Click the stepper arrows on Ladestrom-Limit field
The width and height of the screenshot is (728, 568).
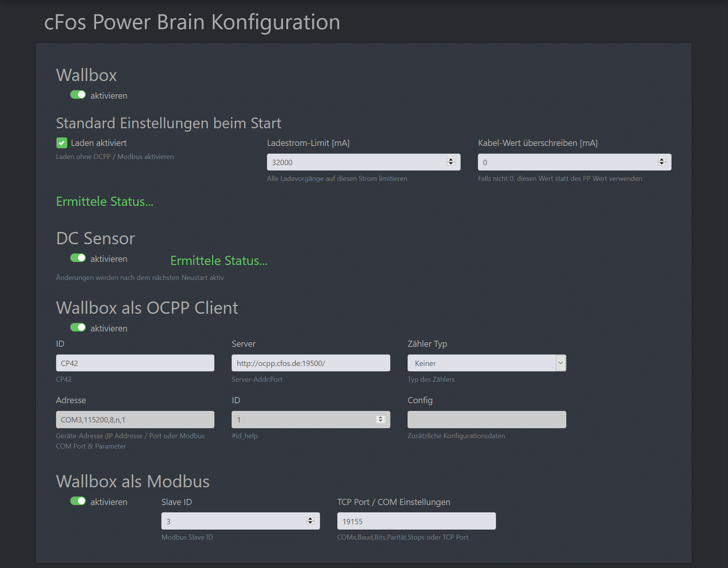coord(451,162)
